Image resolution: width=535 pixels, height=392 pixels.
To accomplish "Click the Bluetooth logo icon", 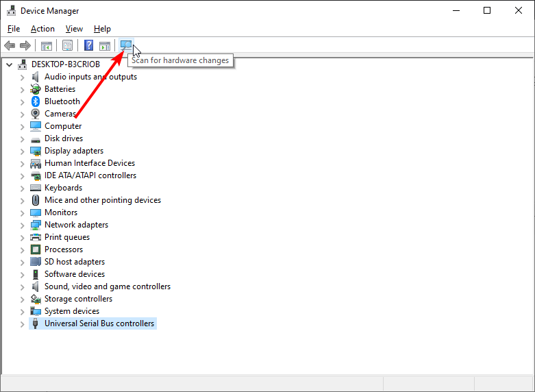I will click(x=36, y=101).
